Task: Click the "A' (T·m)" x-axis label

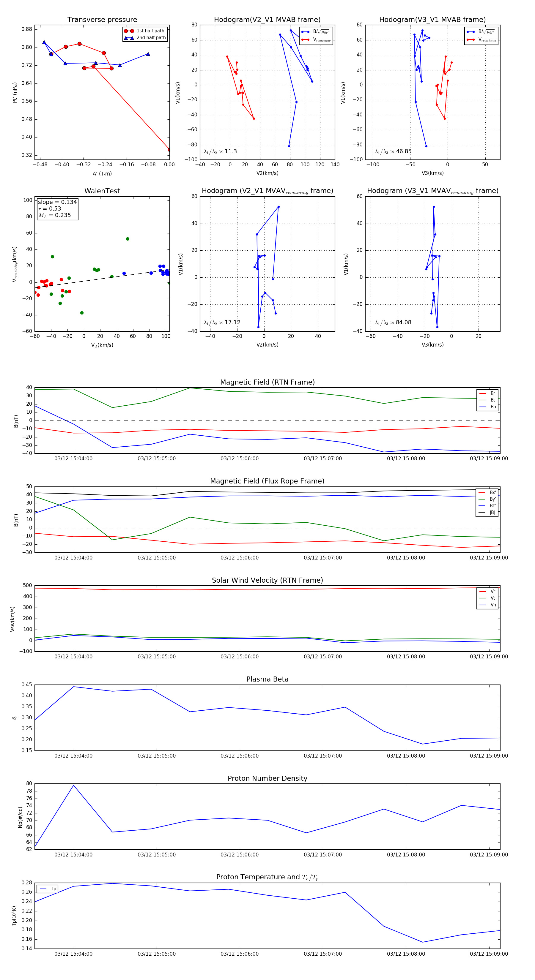Action: (x=102, y=173)
